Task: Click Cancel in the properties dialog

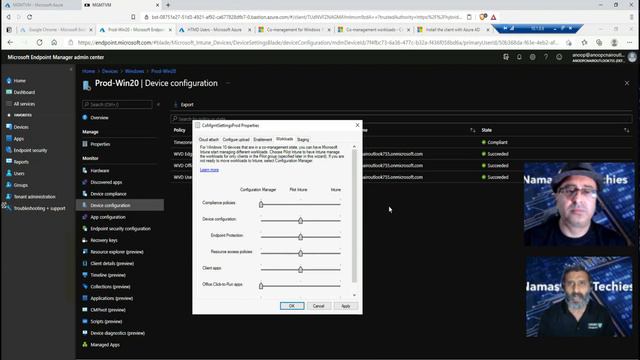Action: 318,306
